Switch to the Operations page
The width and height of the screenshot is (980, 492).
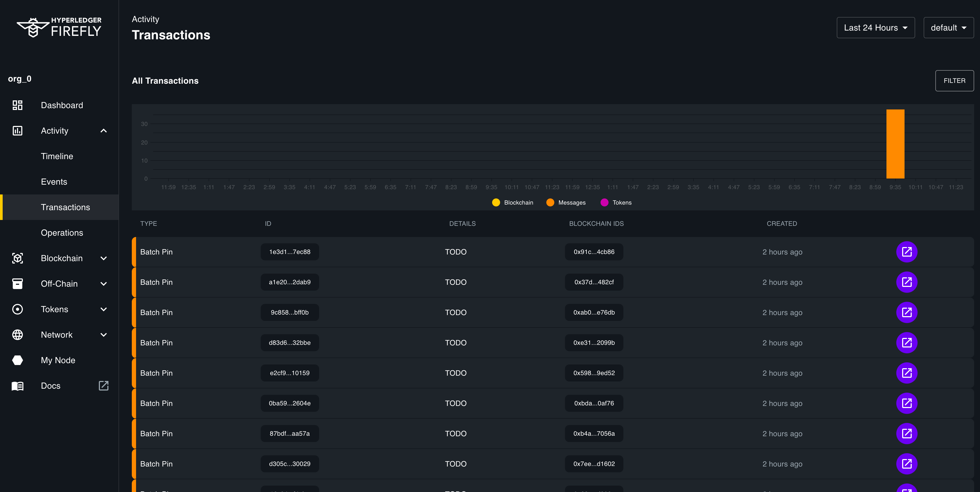pyautogui.click(x=62, y=233)
